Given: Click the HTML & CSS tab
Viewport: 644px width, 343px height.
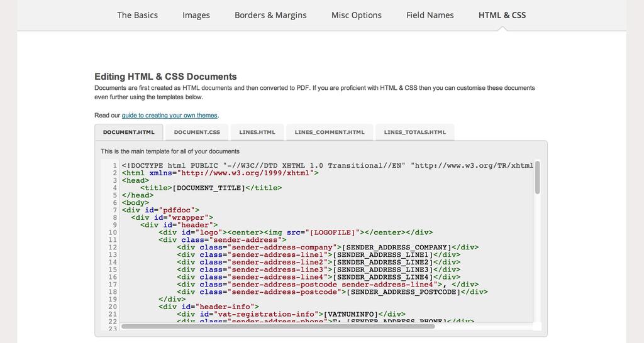Looking at the screenshot, I should (502, 15).
